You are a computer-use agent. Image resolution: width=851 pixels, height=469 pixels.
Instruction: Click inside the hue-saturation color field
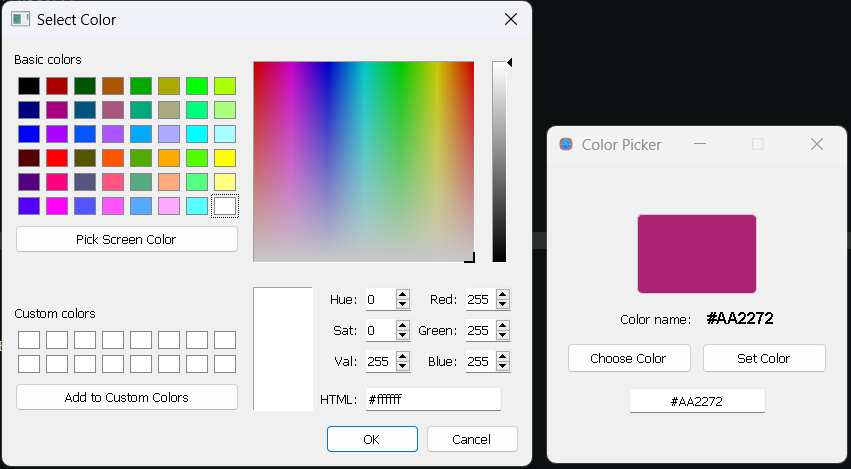click(364, 162)
